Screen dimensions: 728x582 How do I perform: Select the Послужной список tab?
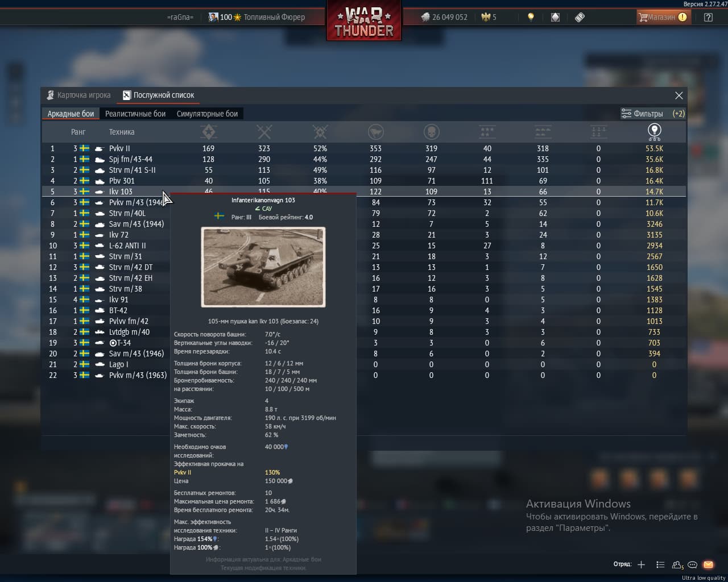159,95
